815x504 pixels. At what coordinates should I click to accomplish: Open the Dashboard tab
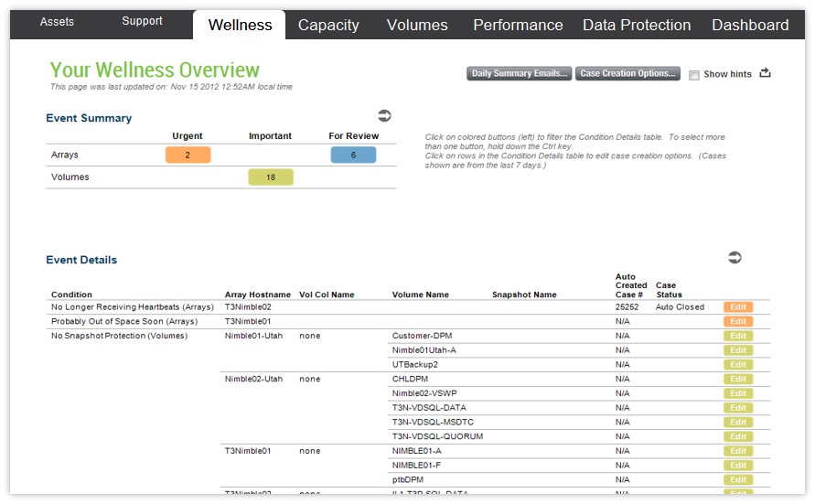click(750, 25)
